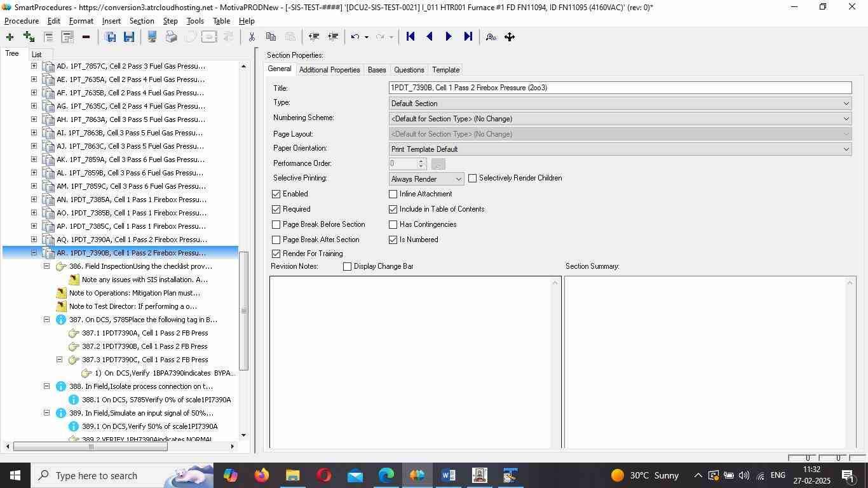Viewport: 868px width, 488px height.
Task: Go to previous item arrow icon
Action: (x=430, y=37)
